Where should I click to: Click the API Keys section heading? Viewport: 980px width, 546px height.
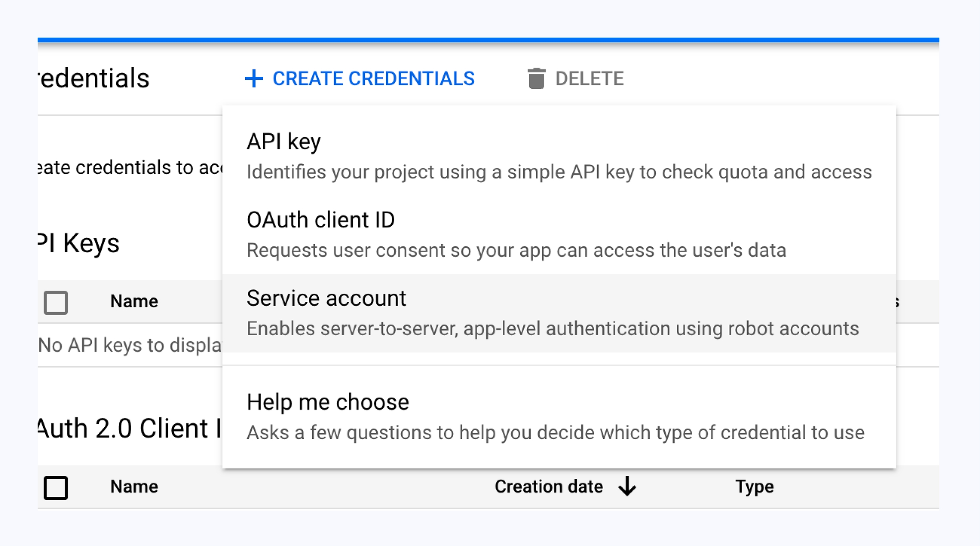click(x=79, y=243)
